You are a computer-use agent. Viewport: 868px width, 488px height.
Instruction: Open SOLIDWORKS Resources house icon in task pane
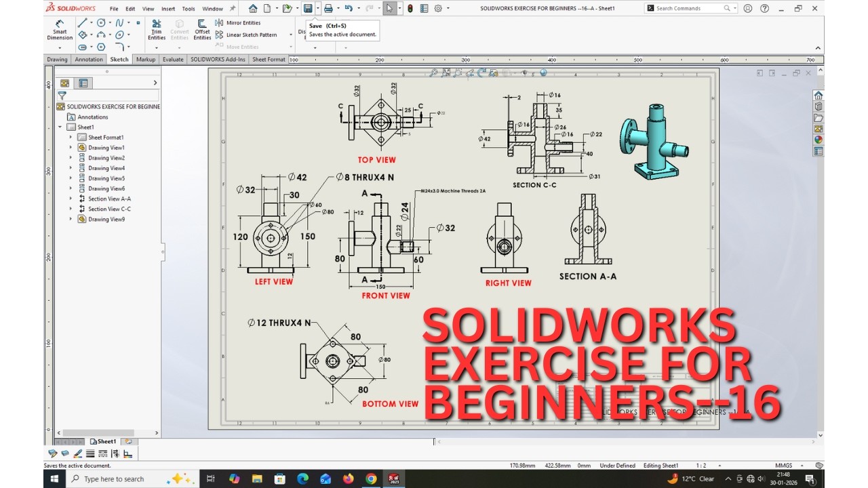click(818, 95)
